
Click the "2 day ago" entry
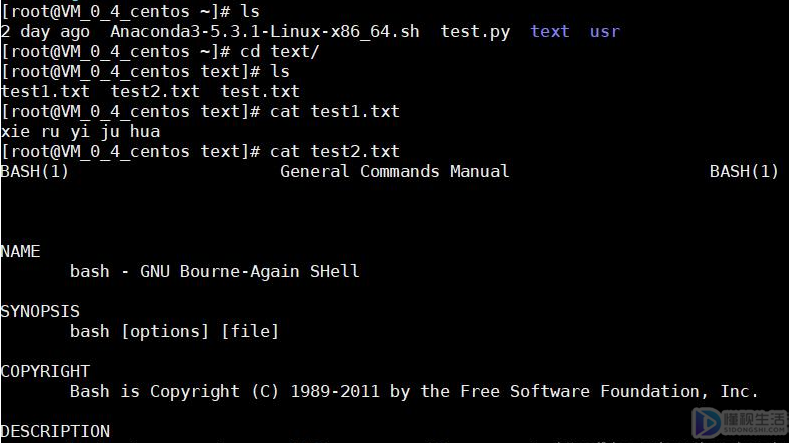[x=45, y=31]
